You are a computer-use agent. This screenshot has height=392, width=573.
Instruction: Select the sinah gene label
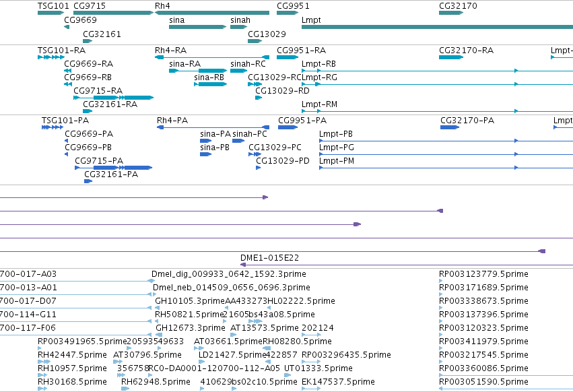click(x=240, y=20)
